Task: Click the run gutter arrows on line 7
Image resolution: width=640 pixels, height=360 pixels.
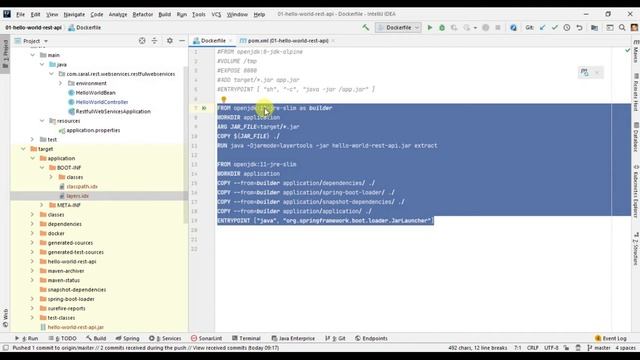Action: click(204, 108)
